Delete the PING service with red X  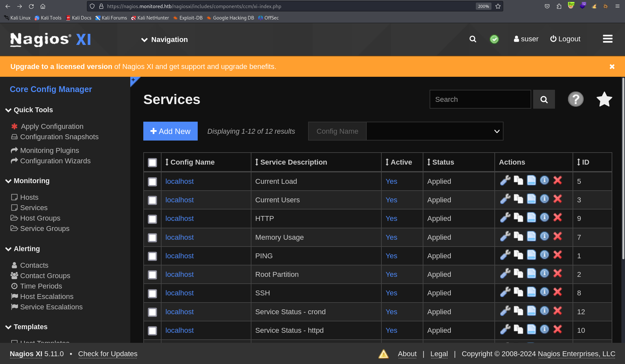coord(558,255)
